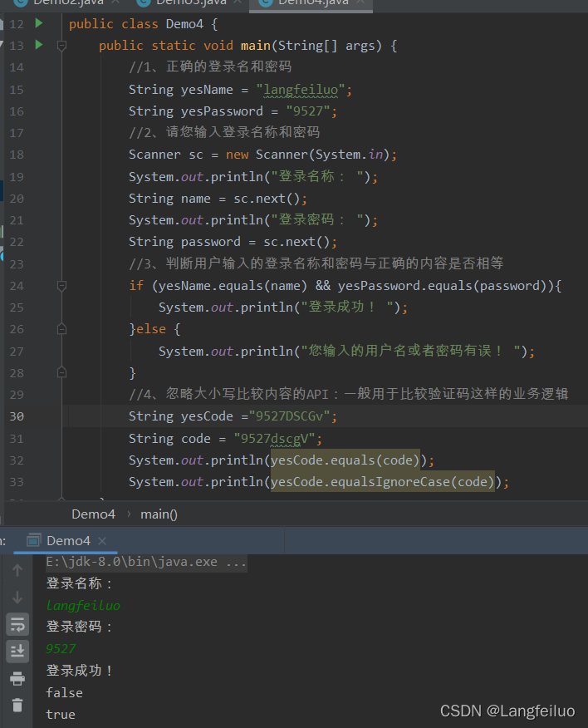Click the else keyword on line 26
The image size is (588, 728).
tap(151, 329)
